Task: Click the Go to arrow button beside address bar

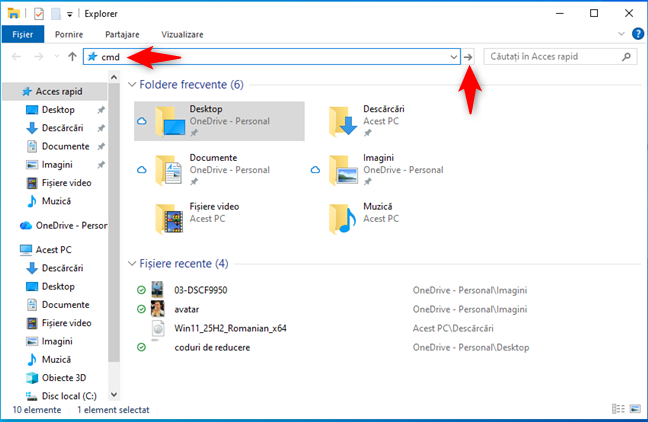Action: click(468, 57)
